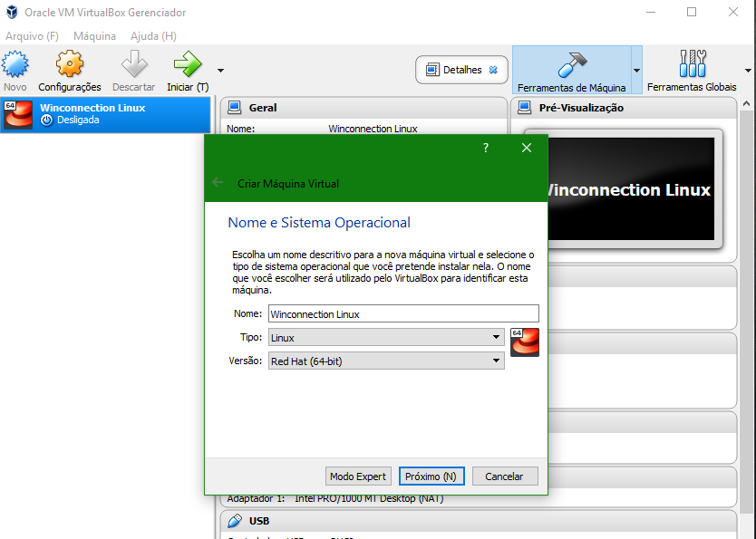Viewport: 756px width, 539px height.
Task: Click the USB section icon
Action: coord(234,521)
